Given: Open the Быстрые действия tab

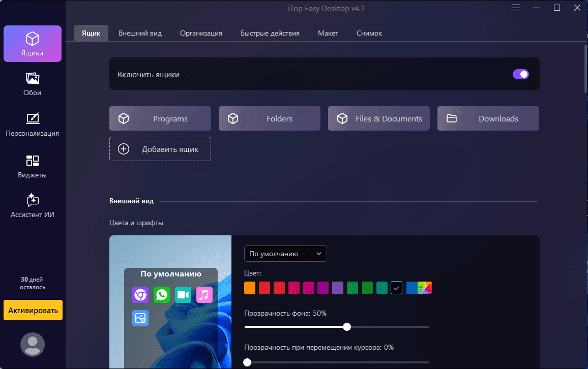Looking at the screenshot, I should 270,34.
